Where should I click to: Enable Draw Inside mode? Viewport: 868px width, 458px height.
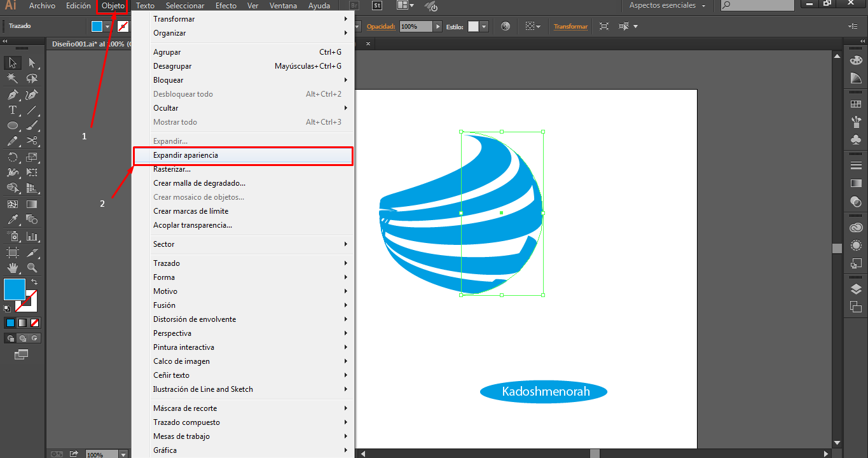[35, 338]
